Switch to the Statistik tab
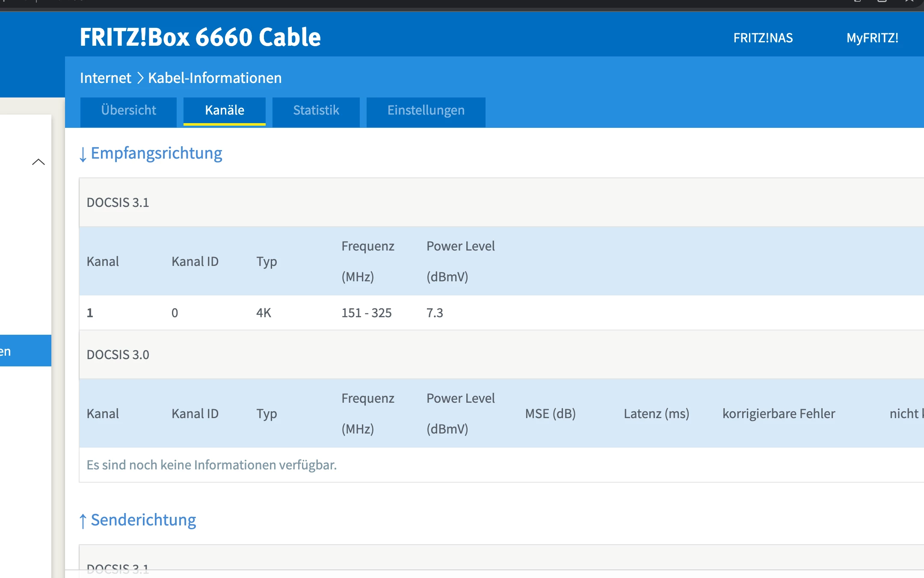 [x=316, y=111]
